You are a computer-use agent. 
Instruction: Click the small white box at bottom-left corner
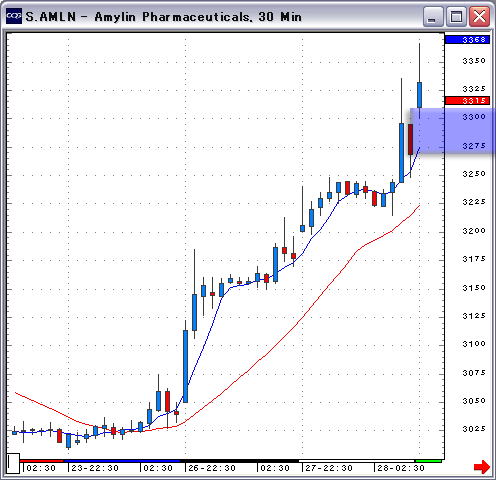[x=13, y=463]
